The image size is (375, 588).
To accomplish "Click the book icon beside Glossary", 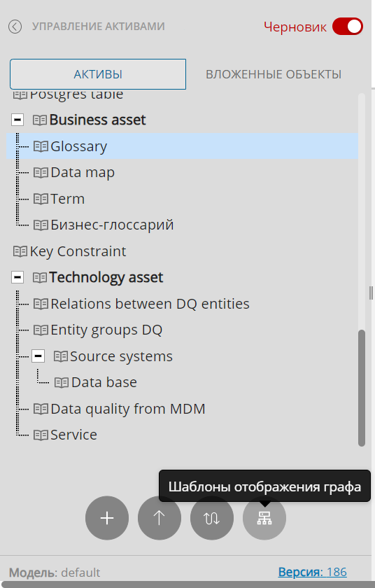I will (x=41, y=146).
